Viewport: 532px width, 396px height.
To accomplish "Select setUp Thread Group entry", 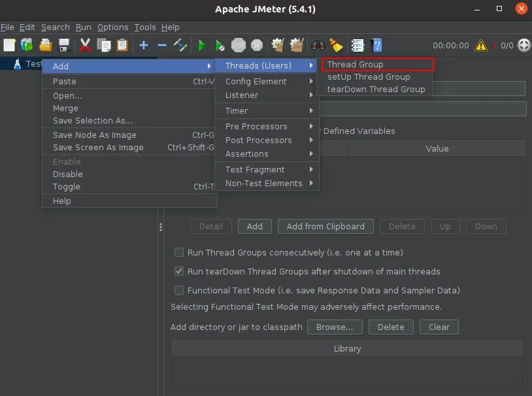I will [x=375, y=77].
